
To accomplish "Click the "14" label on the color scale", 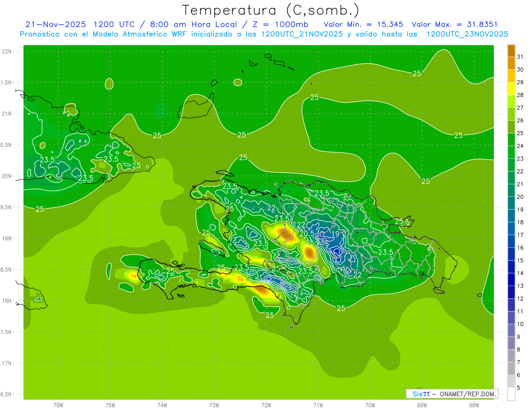I will [520, 273].
